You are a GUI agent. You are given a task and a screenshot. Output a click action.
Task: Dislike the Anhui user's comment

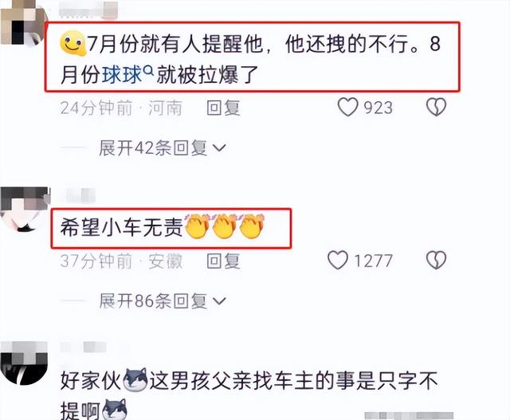click(x=436, y=260)
